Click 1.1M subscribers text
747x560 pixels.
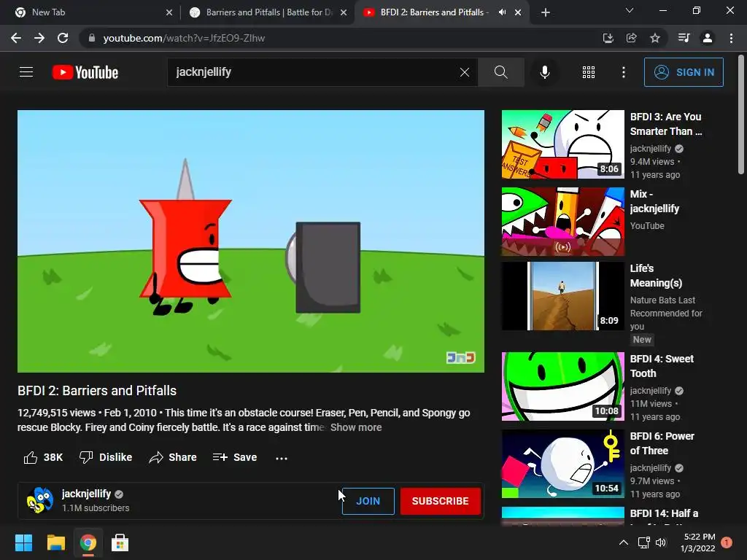pos(96,508)
